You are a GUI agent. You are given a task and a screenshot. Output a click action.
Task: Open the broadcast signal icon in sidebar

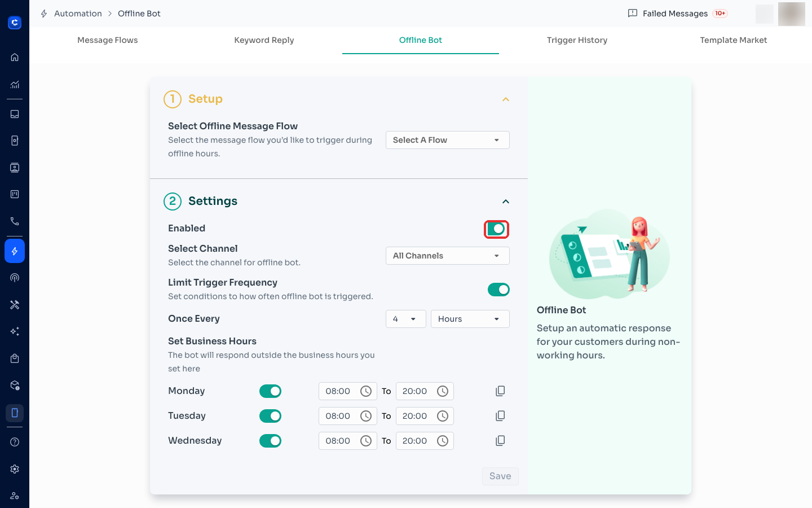(15, 278)
